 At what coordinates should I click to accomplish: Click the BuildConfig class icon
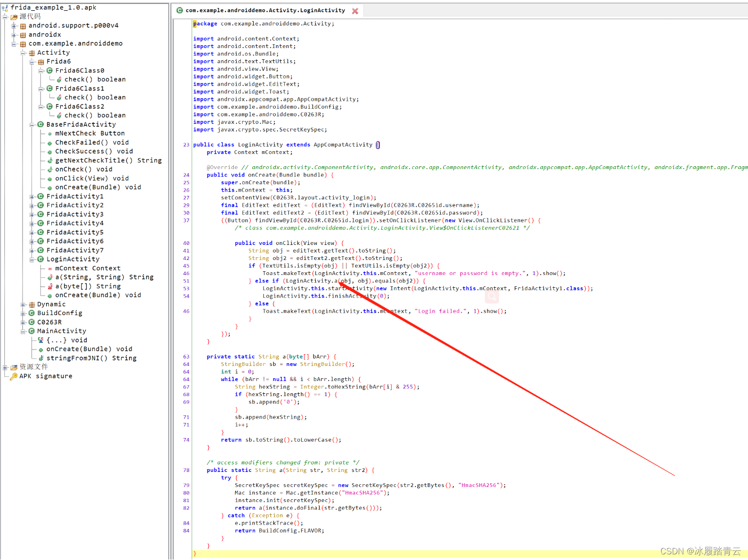coord(32,313)
